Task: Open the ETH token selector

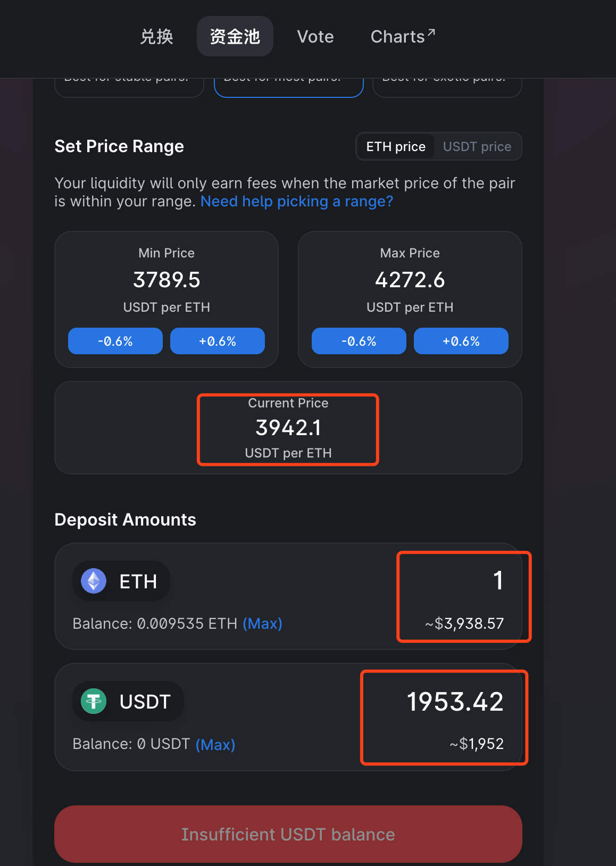Action: click(x=121, y=581)
